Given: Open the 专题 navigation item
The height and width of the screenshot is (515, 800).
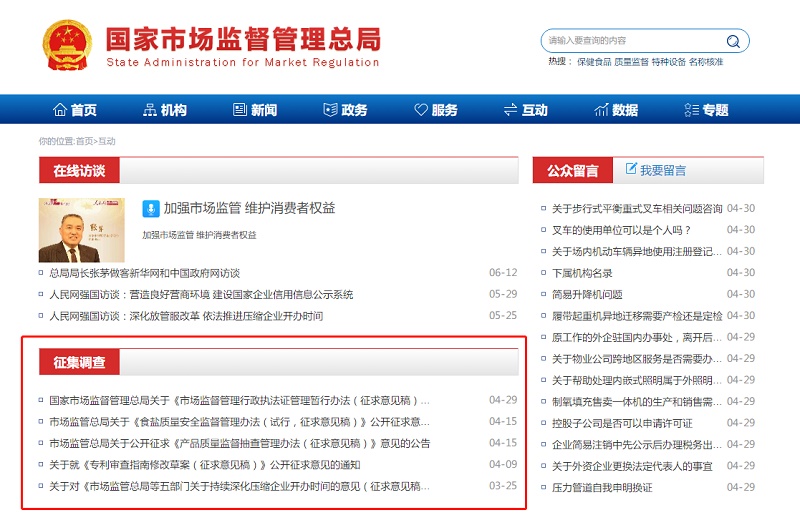Looking at the screenshot, I should click(706, 110).
